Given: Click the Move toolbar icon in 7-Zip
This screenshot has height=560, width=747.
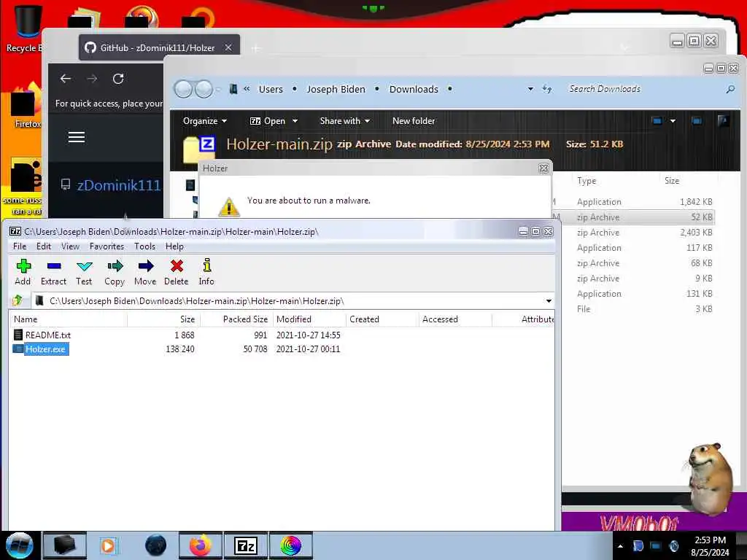Looking at the screenshot, I should tap(145, 272).
